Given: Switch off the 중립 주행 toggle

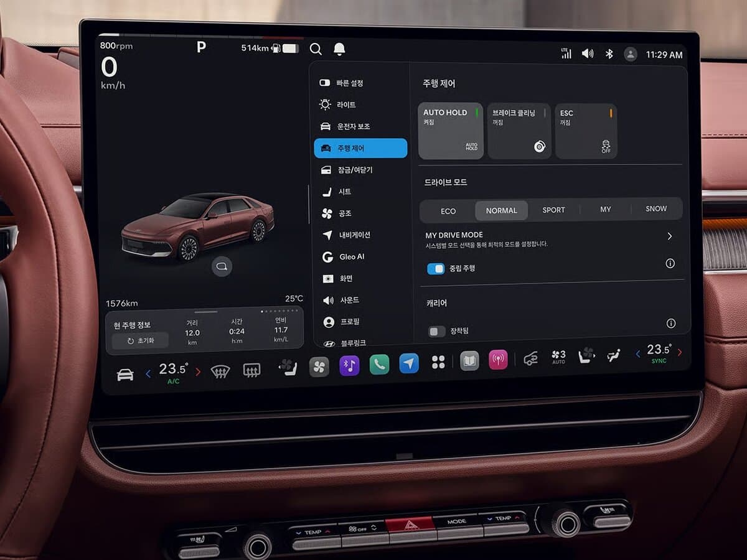Looking at the screenshot, I should point(436,268).
